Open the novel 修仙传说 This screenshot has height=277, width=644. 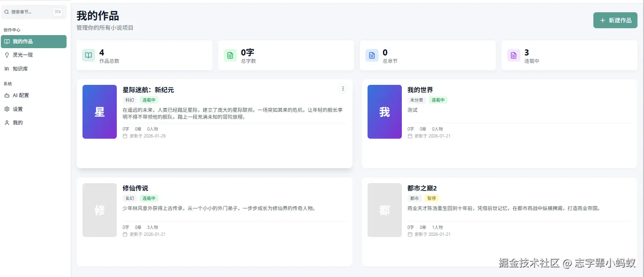[136, 188]
